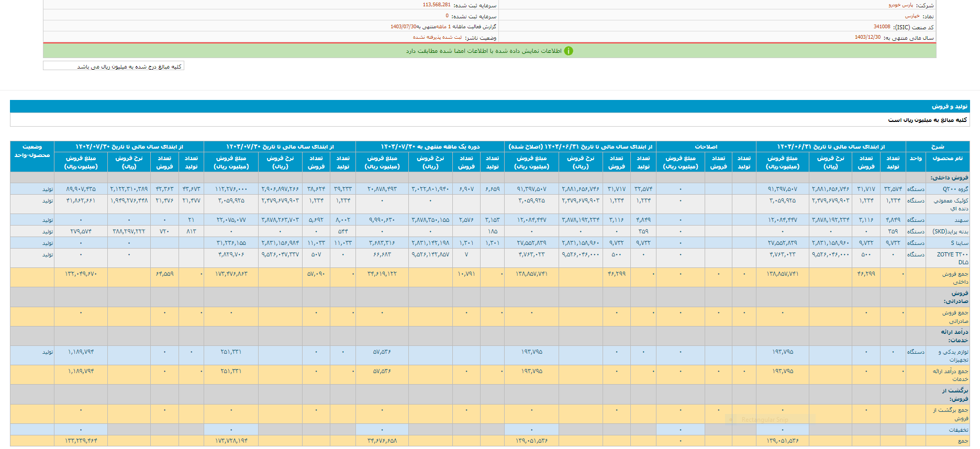Click the green info icon in banner
The image size is (980, 449).
(x=569, y=51)
